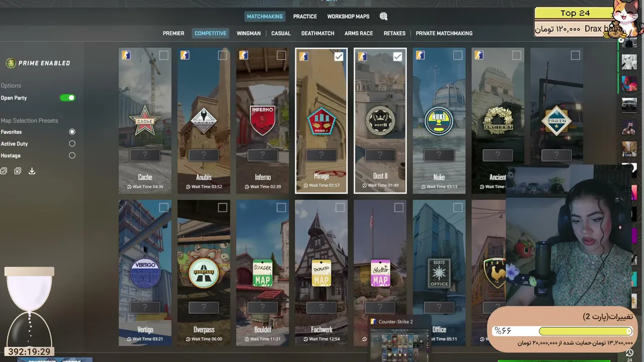The height and width of the screenshot is (362, 644).
Task: Click the CS logo icon on Nuke card
Action: point(421,55)
